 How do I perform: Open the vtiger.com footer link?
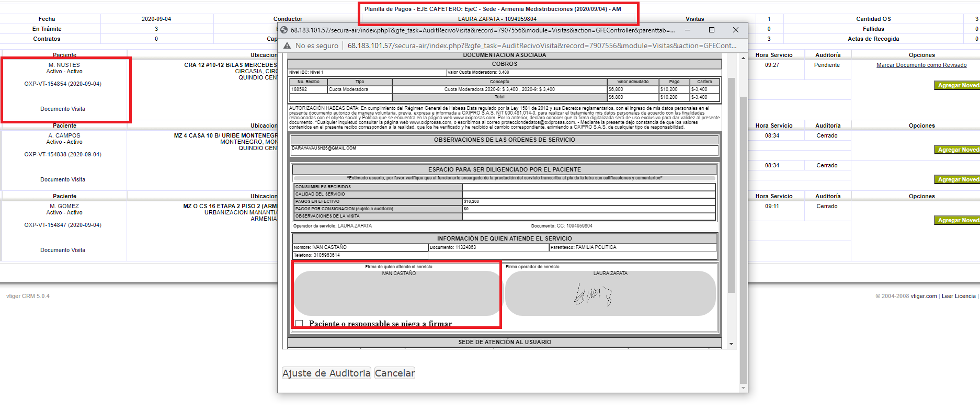click(x=924, y=296)
